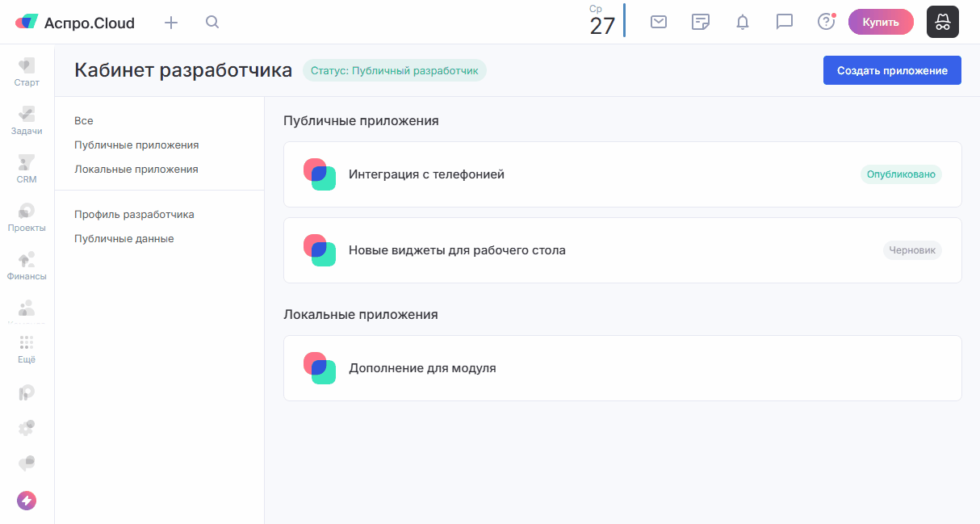Open Дополнение для модуля application
980x524 pixels.
(x=622, y=368)
